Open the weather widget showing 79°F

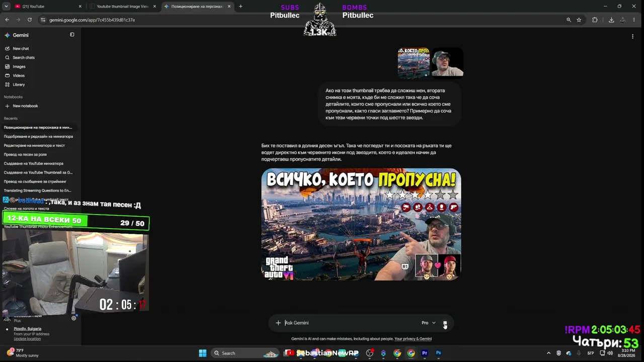click(22, 353)
